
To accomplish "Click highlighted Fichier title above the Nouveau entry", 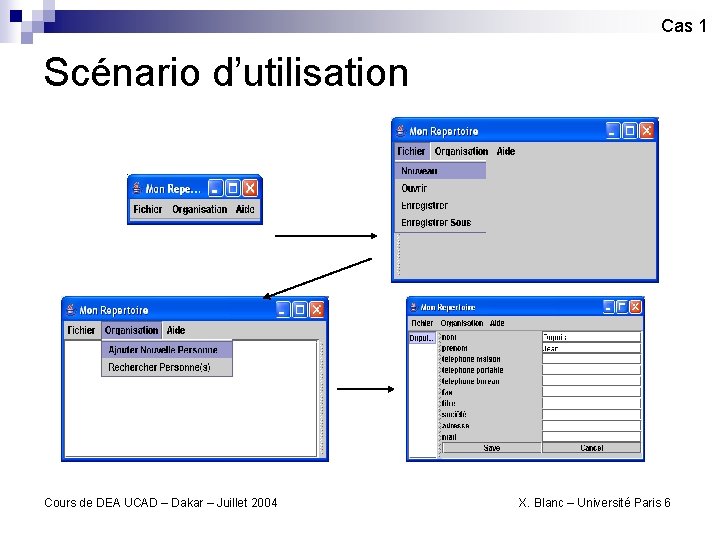I will pyautogui.click(x=411, y=151).
